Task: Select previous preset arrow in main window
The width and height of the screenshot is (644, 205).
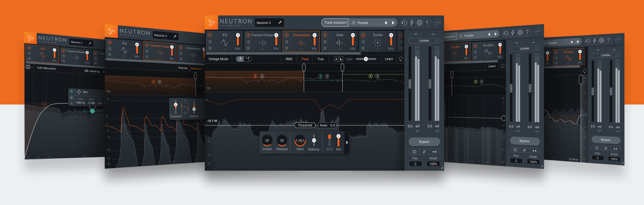Action: [386, 23]
